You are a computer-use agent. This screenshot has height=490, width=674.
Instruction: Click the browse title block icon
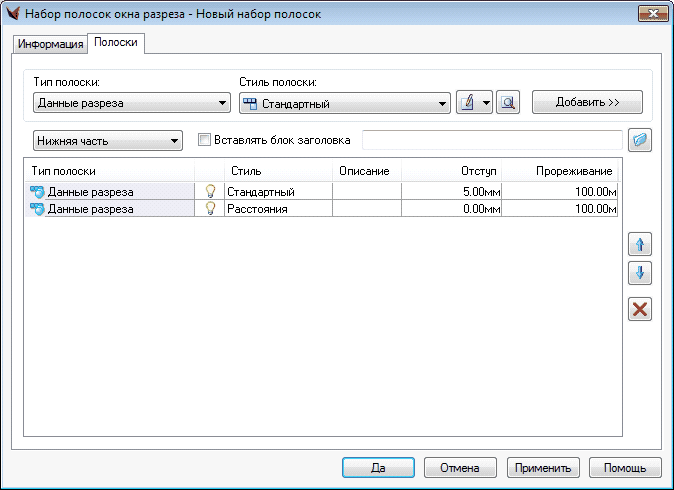(639, 140)
